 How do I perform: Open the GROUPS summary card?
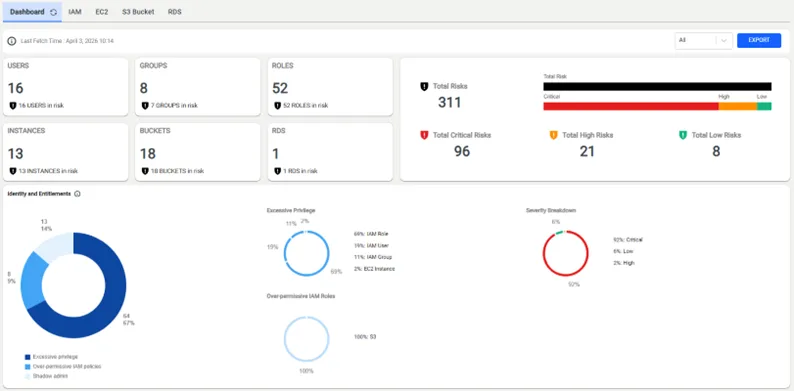click(197, 87)
